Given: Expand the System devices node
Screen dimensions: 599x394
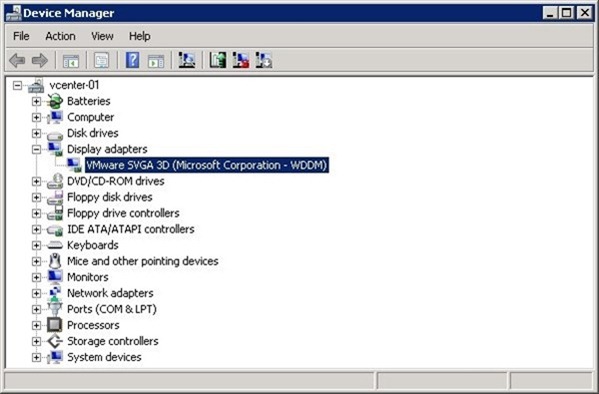Looking at the screenshot, I should click(36, 357).
